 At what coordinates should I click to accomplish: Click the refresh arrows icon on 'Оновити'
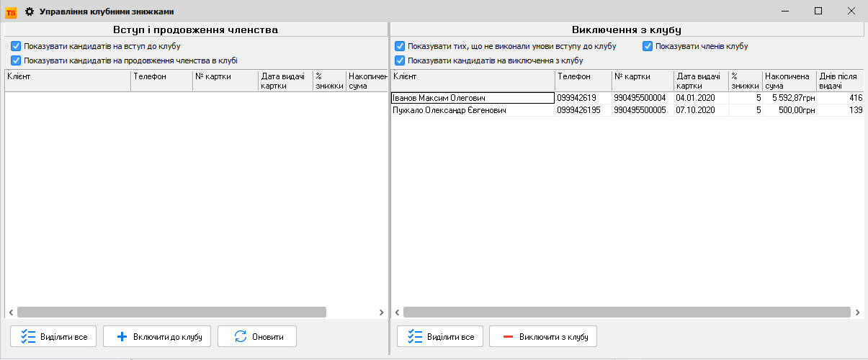pyautogui.click(x=241, y=336)
